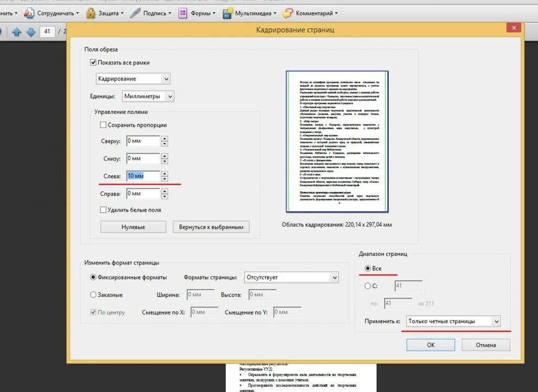Decrease the Слева margin with down stepper
538x392 pixels.
click(164, 179)
